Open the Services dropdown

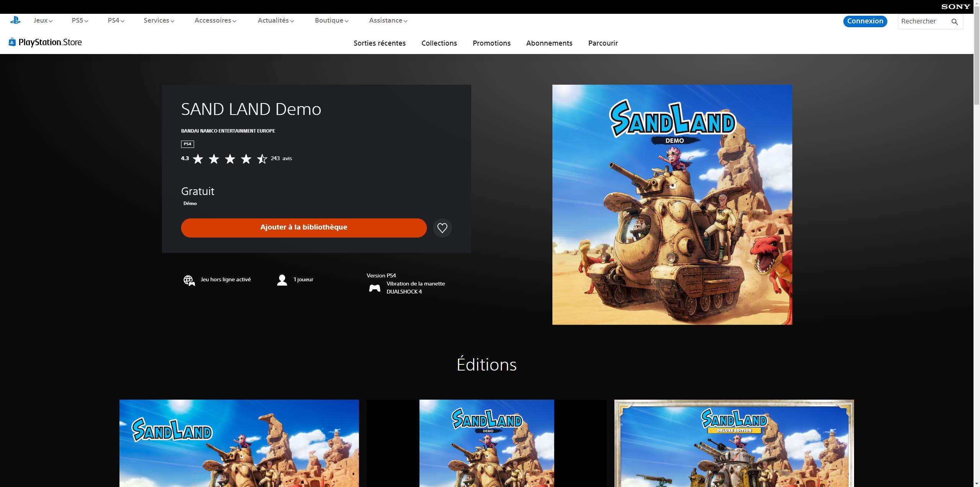pos(158,20)
